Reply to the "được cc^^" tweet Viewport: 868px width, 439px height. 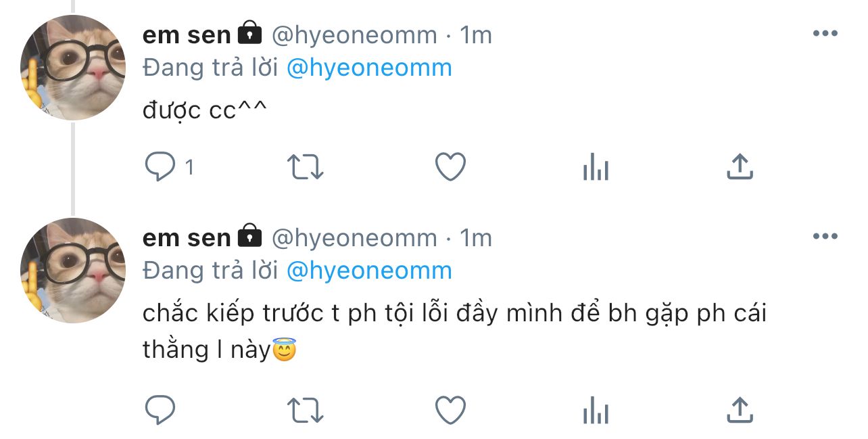[x=161, y=167]
